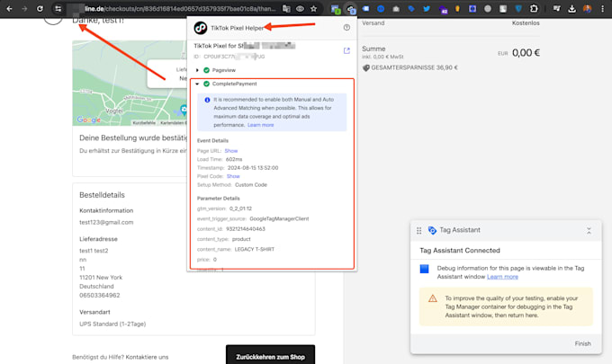Open the TikTok Pixel Helper extension icon
The width and height of the screenshot is (612, 364).
[350, 9]
